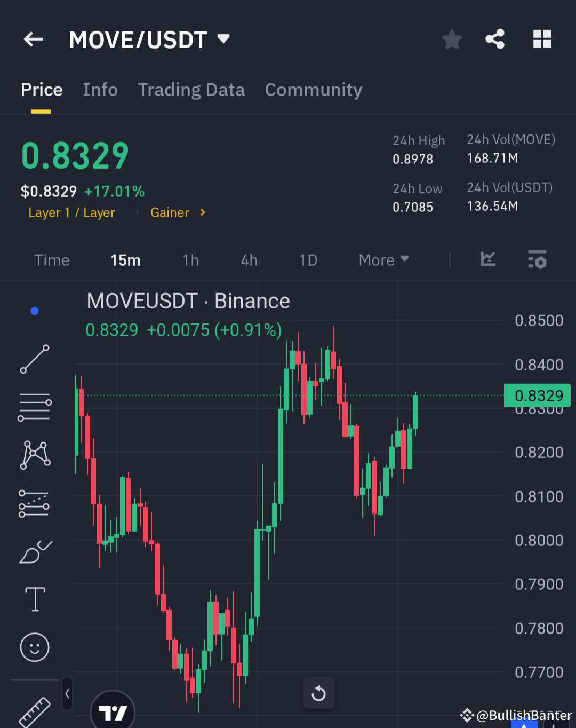Open the Emoji stickers tool
This screenshot has height=728, width=576.
(x=34, y=647)
